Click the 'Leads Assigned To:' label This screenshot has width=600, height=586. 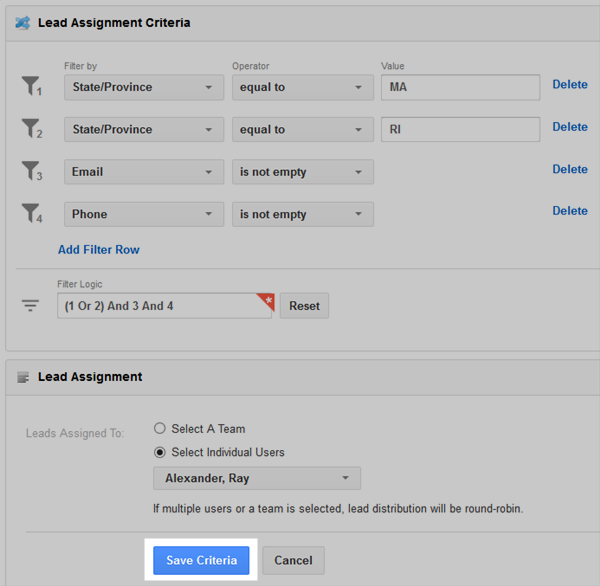pos(75,433)
